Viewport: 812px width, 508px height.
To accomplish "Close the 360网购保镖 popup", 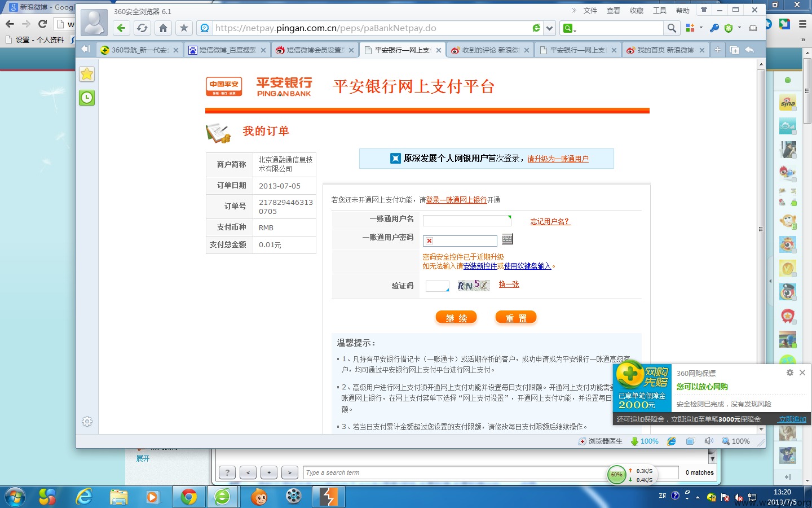I will click(802, 373).
